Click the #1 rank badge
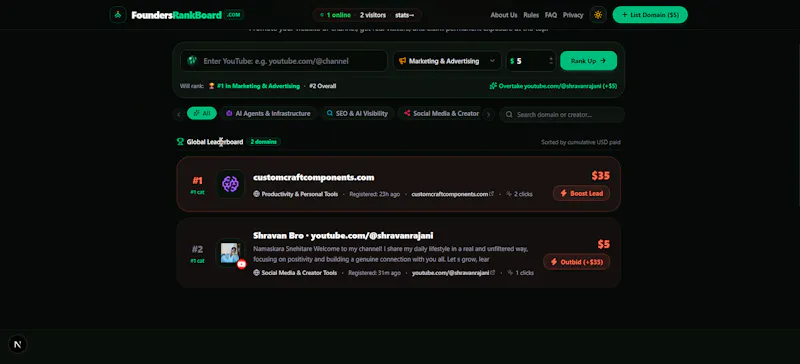This screenshot has height=364, width=800. click(197, 181)
